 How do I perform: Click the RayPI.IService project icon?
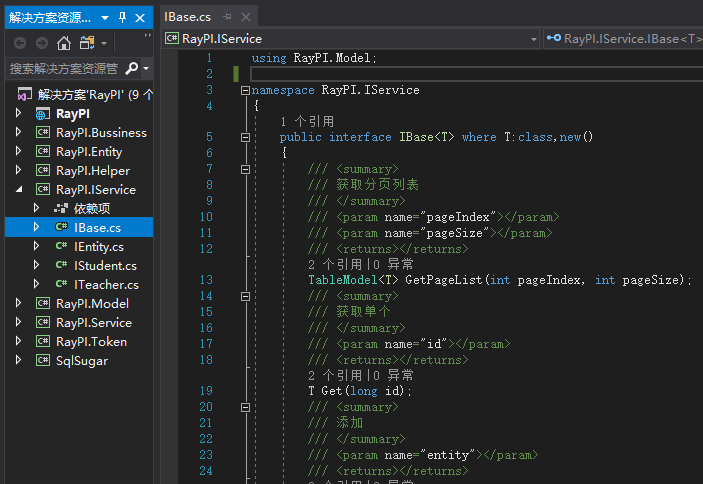43,190
